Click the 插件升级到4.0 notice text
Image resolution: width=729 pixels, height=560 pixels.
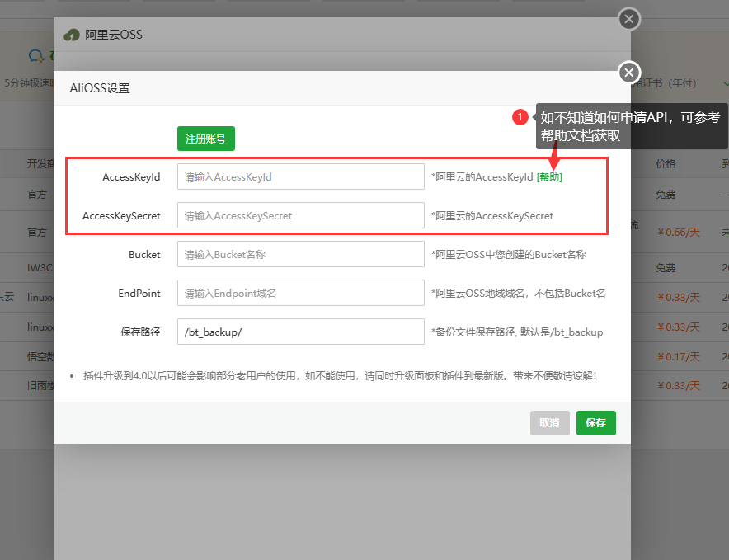[340, 376]
